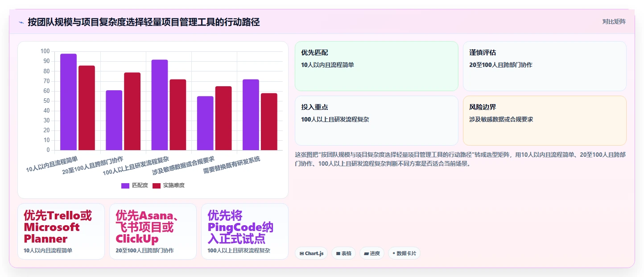Click purple 匹配度 bar for 100人以上且研发流程复杂
Screen dimensions: 644x277
(160, 105)
